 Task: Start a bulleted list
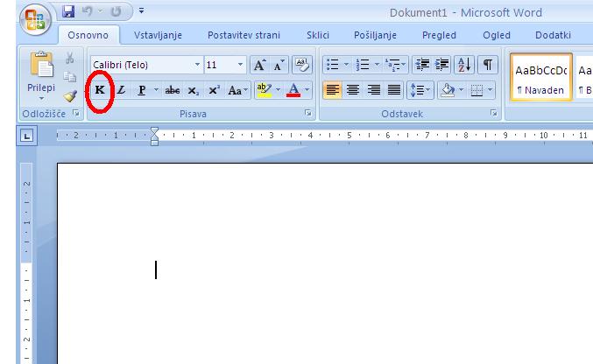[333, 65]
